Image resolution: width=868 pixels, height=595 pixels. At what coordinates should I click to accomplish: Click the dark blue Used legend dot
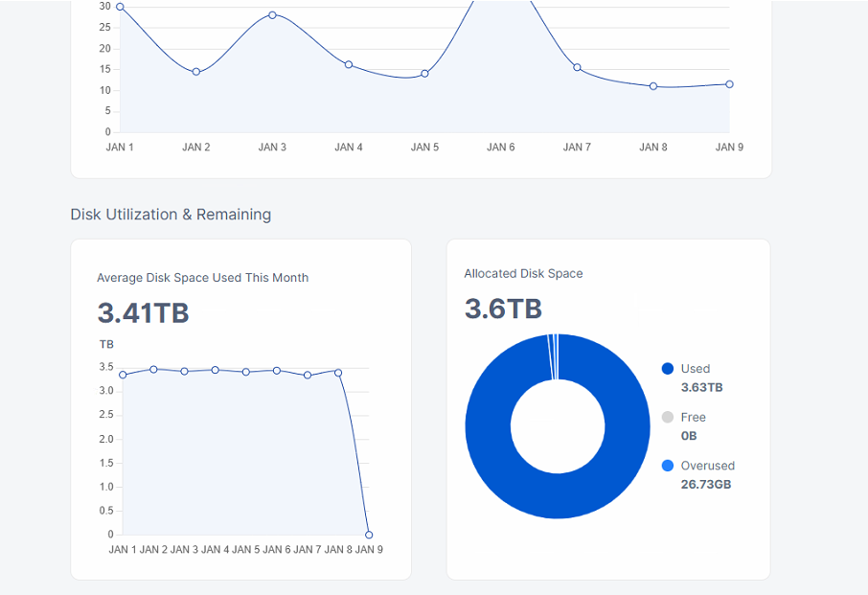(668, 369)
